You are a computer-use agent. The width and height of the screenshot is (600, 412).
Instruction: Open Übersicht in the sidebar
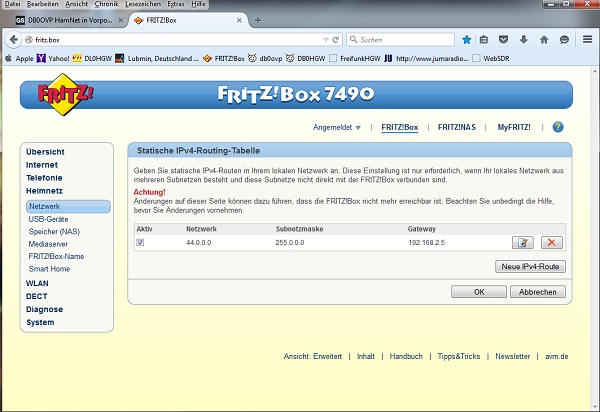(x=45, y=152)
